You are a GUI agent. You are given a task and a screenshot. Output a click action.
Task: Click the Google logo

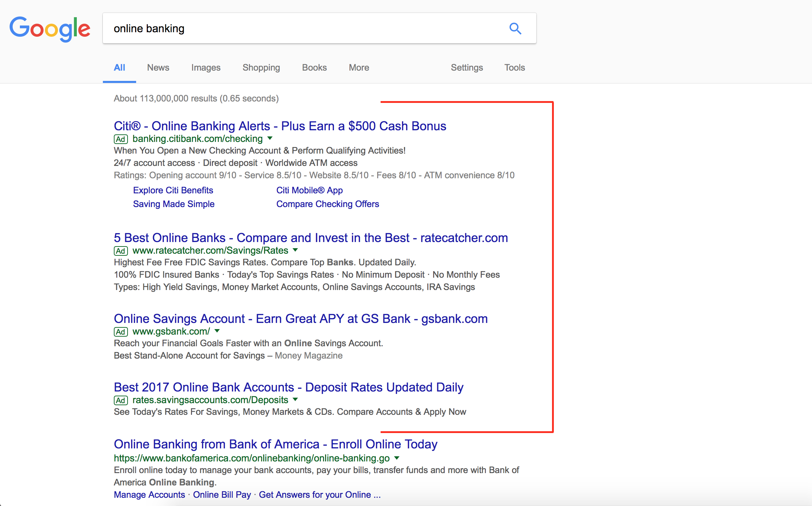point(50,29)
